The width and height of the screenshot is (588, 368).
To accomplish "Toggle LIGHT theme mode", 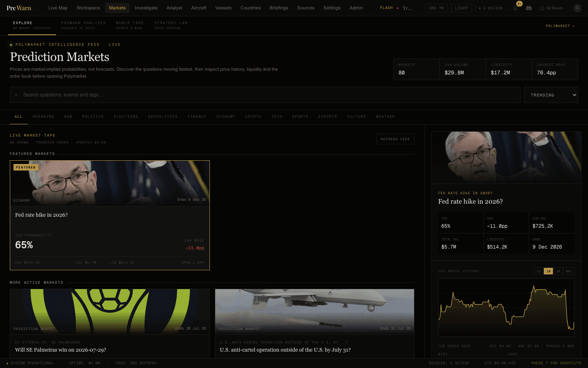I will [x=461, y=8].
